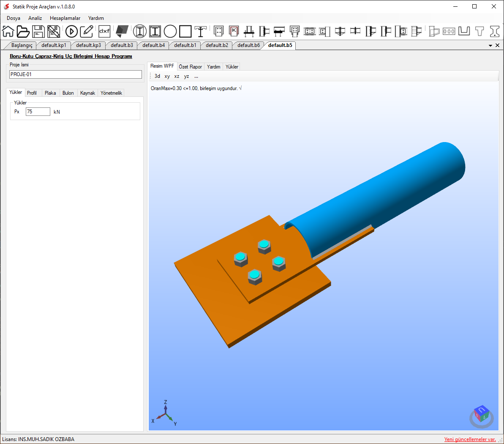504x444 pixels.
Task: Select the cross-shaped splice connection icon
Action: click(x=355, y=31)
